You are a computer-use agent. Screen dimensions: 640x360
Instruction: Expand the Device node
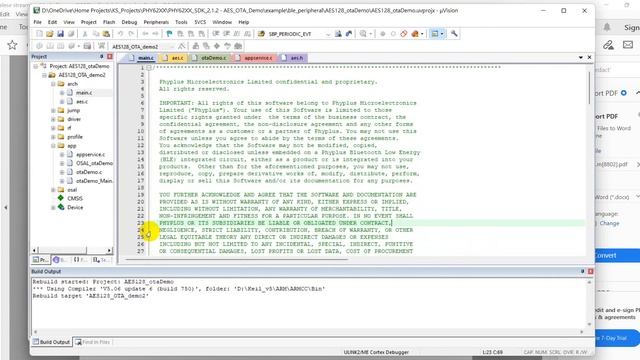pos(53,207)
